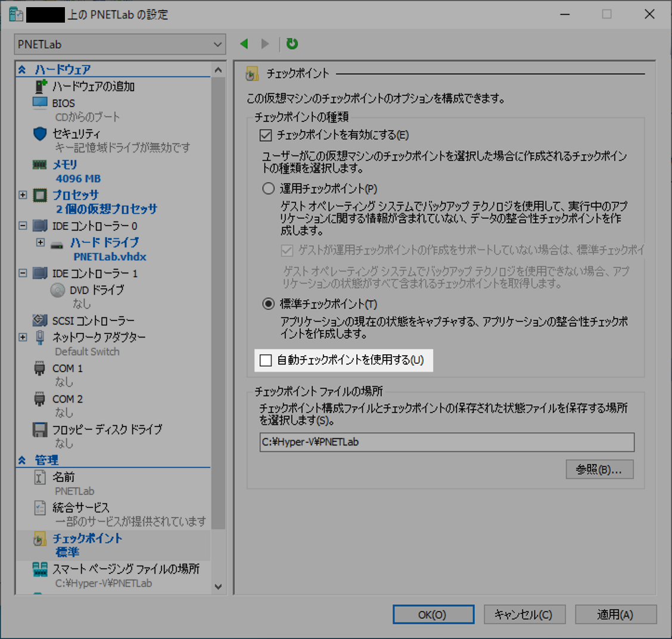Enable the 自動チェックポイントを使用する checkbox
The height and width of the screenshot is (639, 672).
[x=266, y=360]
